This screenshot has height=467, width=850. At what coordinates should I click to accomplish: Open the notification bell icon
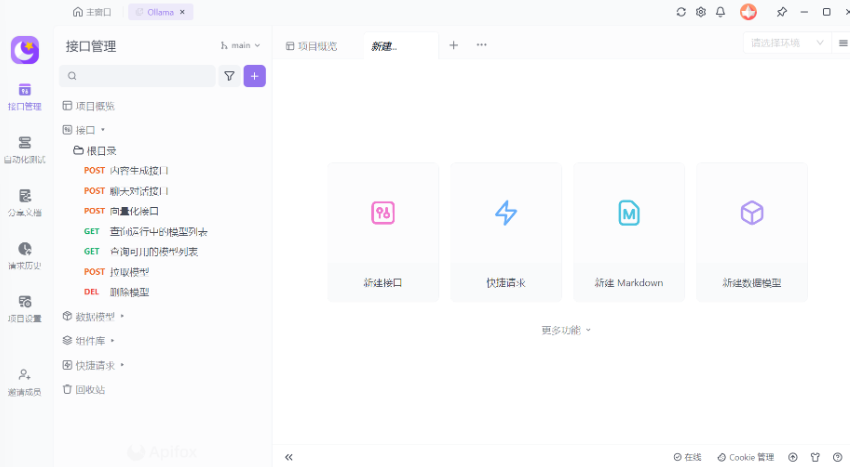(x=720, y=12)
